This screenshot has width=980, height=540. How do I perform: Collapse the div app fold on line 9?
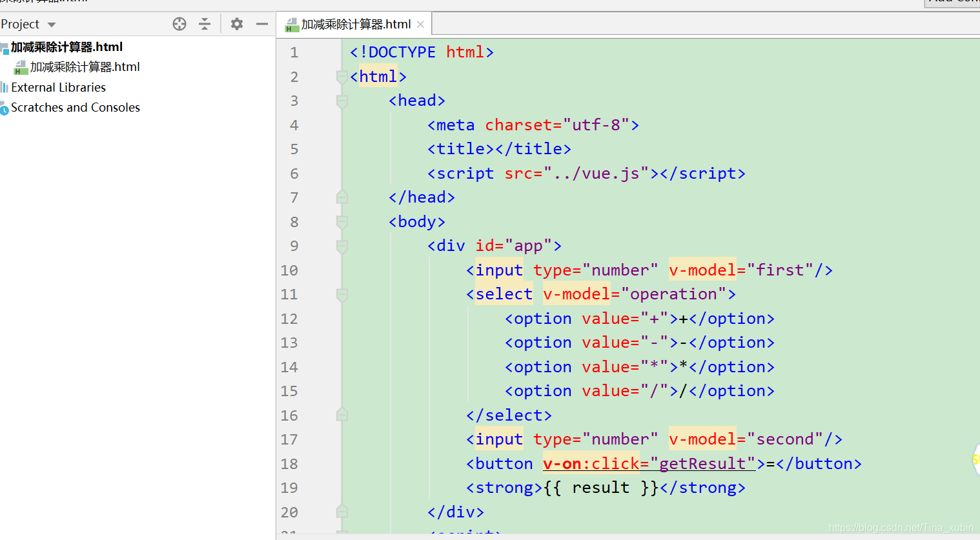[x=342, y=246]
